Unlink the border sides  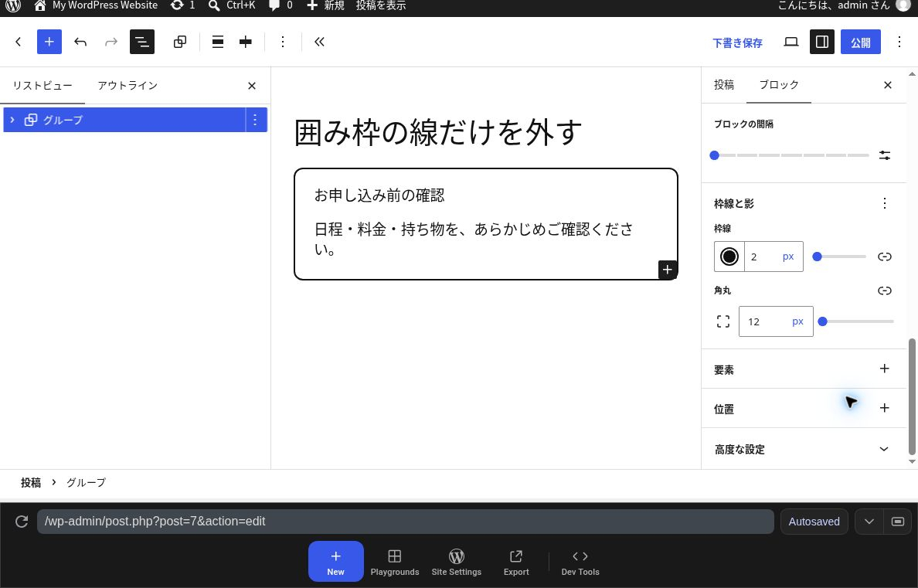pyautogui.click(x=885, y=257)
